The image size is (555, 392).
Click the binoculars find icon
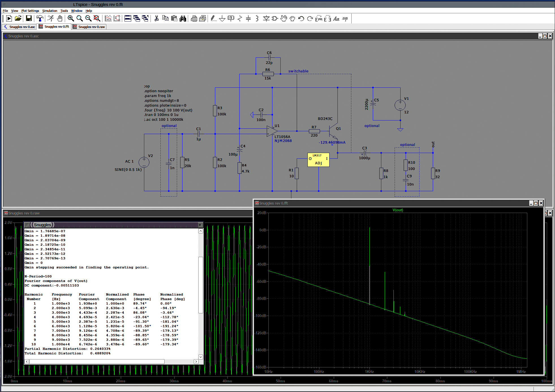pyautogui.click(x=183, y=19)
